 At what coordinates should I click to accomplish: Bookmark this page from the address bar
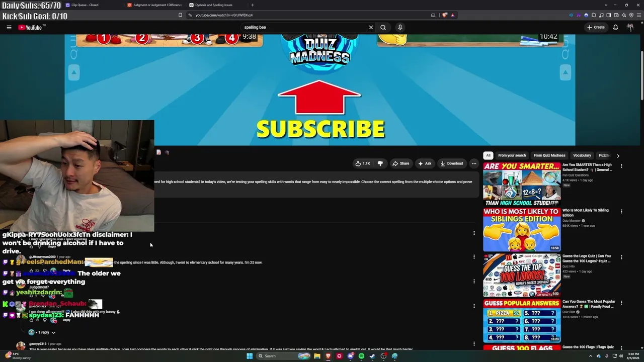click(x=180, y=15)
